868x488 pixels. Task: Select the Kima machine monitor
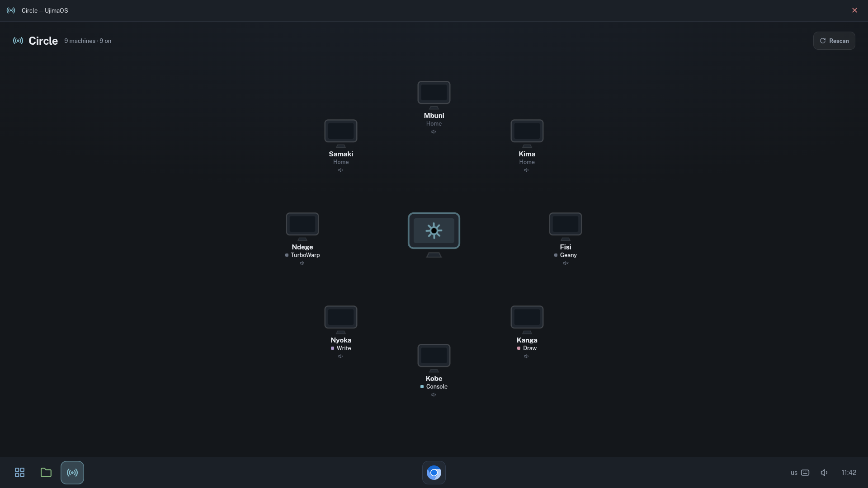527,133
